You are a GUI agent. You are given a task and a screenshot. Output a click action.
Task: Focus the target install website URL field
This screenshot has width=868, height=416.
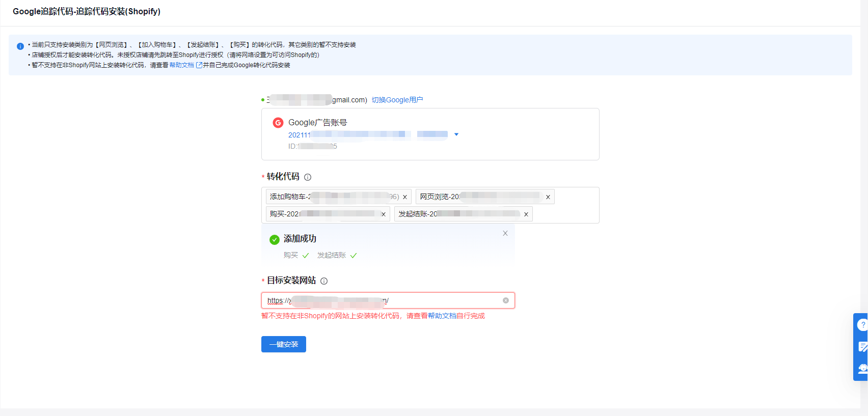388,300
